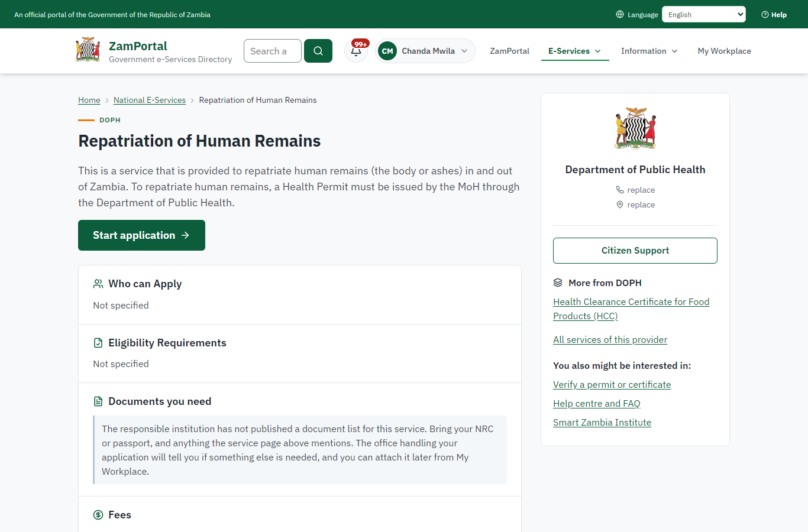The image size is (808, 532).
Task: Click the ZamPortal site title text
Action: (138, 46)
